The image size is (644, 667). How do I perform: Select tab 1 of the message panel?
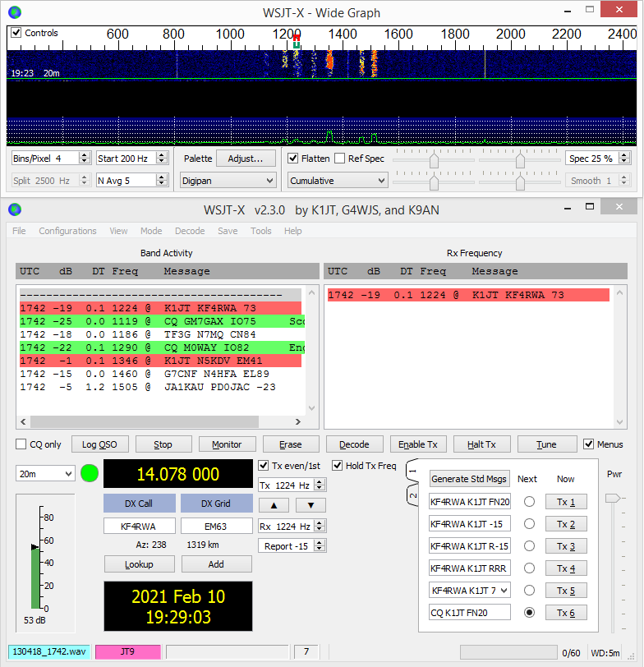click(x=412, y=471)
